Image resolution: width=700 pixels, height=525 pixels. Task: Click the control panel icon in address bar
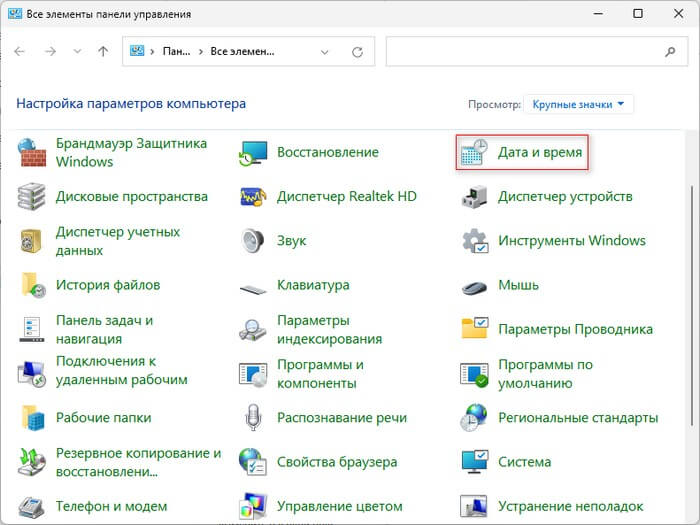pos(137,51)
